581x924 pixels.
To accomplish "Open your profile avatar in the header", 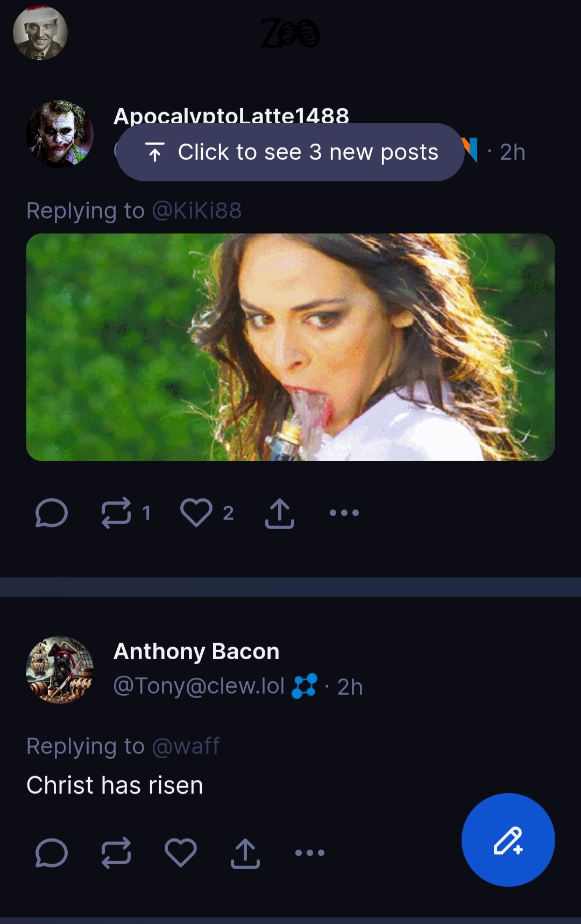I will [40, 33].
